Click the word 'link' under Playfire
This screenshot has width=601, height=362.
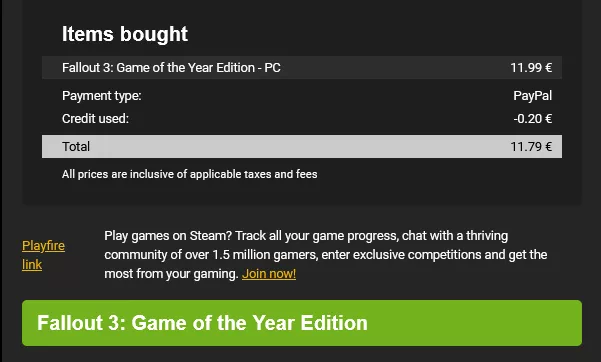pos(32,265)
